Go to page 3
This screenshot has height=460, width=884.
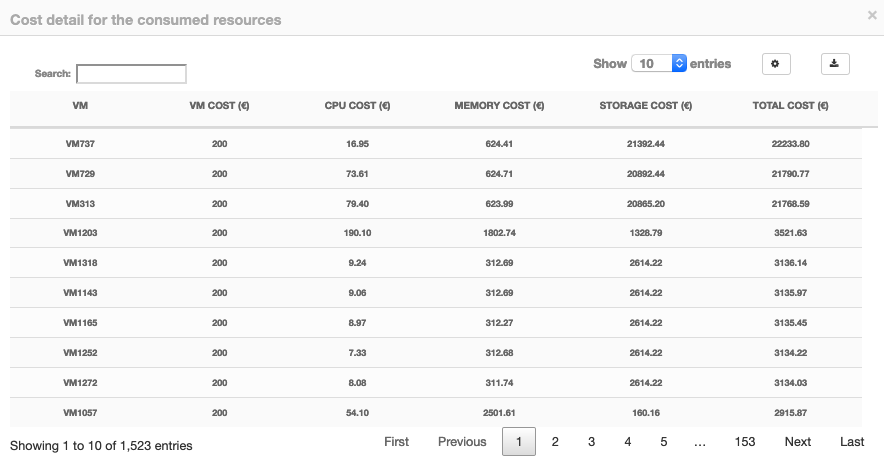(x=591, y=442)
